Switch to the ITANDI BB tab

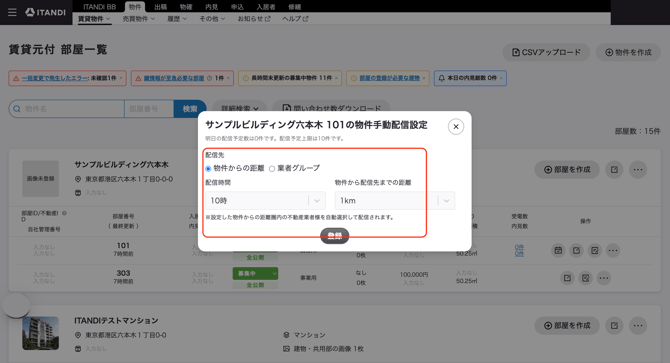coord(100,7)
